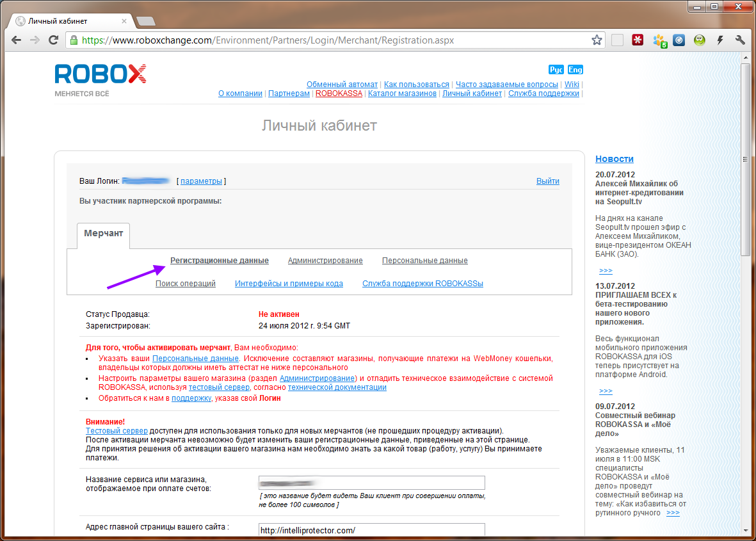Open the Wiki link

572,85
